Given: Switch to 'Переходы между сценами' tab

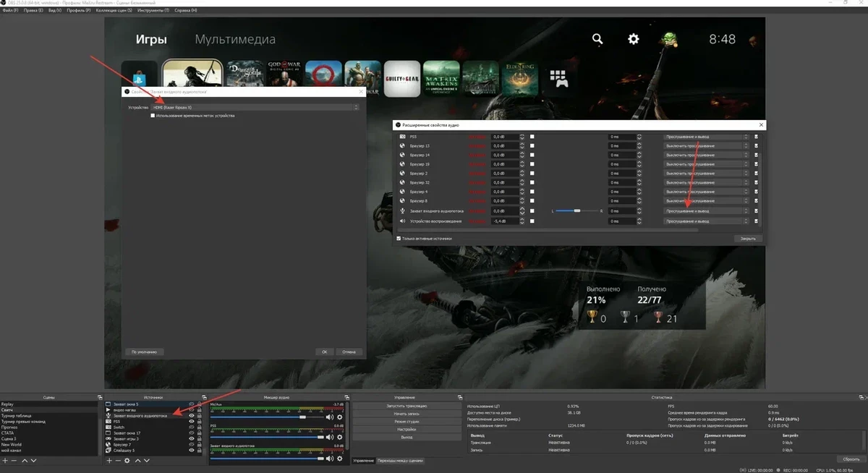Looking at the screenshot, I should [x=401, y=461].
